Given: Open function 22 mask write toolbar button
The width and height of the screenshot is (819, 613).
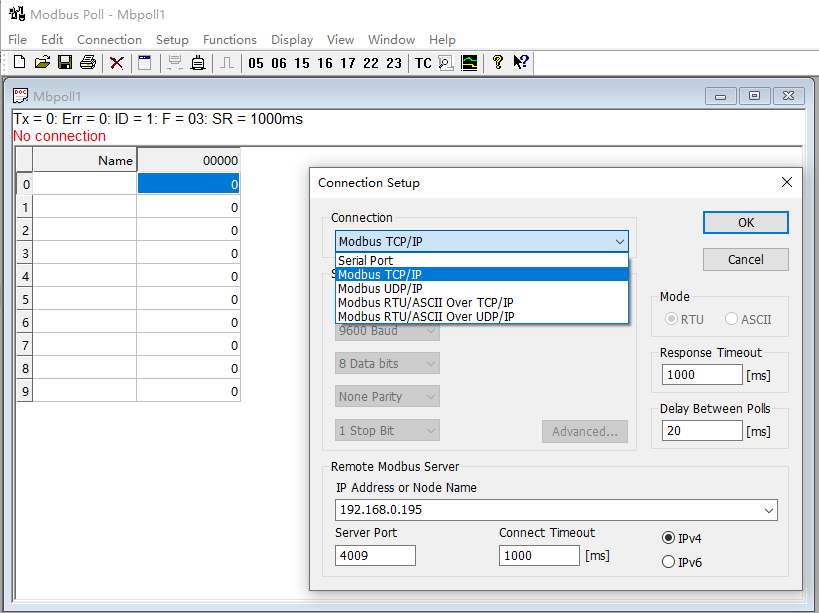Looking at the screenshot, I should (371, 63).
